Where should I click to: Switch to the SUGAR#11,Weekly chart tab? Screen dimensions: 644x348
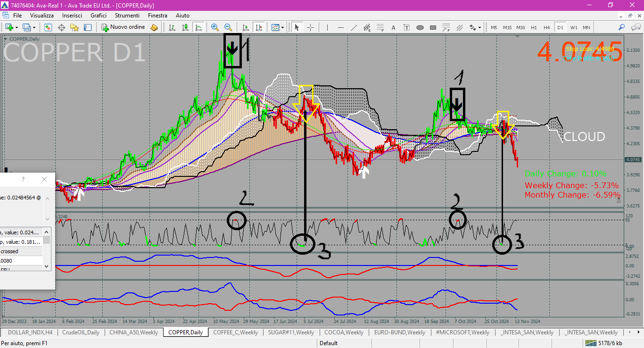[x=291, y=332]
